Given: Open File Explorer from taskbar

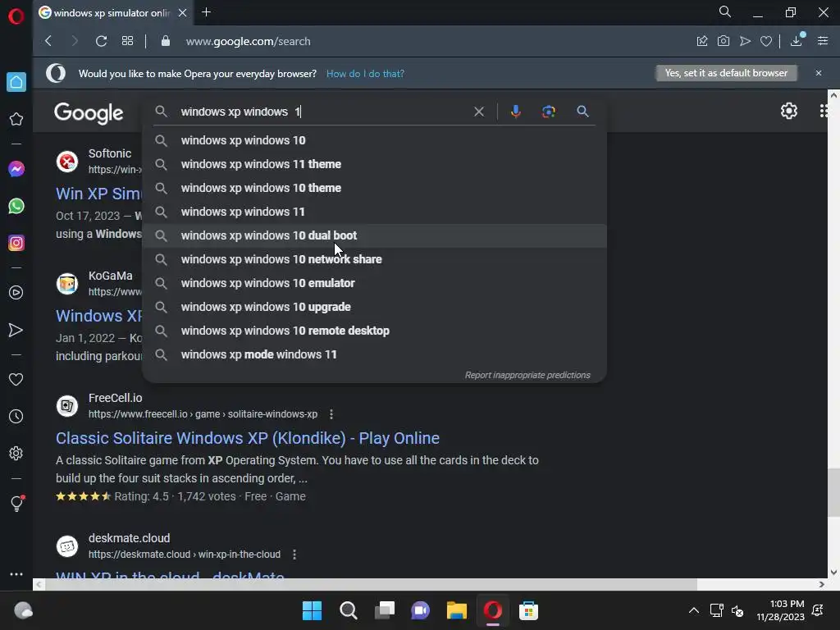Looking at the screenshot, I should [456, 610].
